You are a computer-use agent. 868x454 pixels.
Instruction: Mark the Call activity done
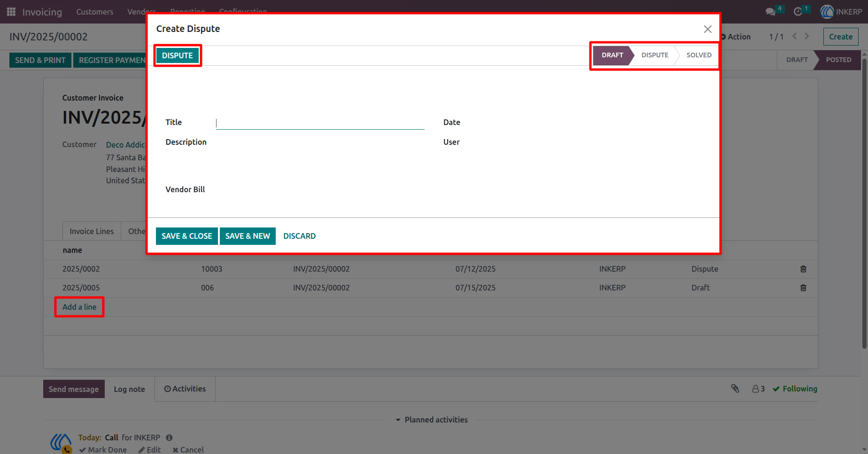click(x=103, y=450)
